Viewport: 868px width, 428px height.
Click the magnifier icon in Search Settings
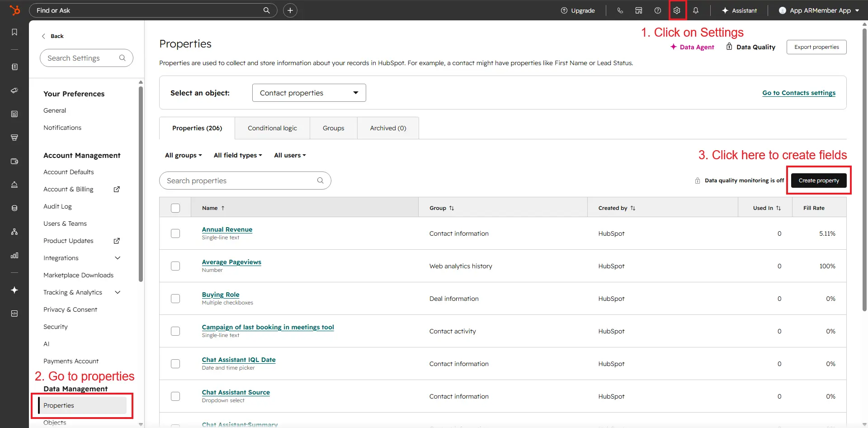click(122, 58)
